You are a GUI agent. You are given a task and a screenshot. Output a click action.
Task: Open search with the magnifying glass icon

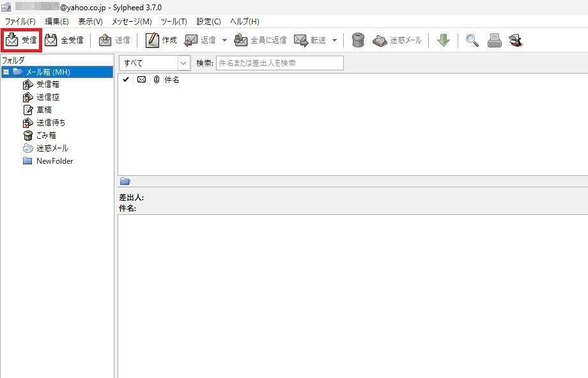[x=472, y=40]
